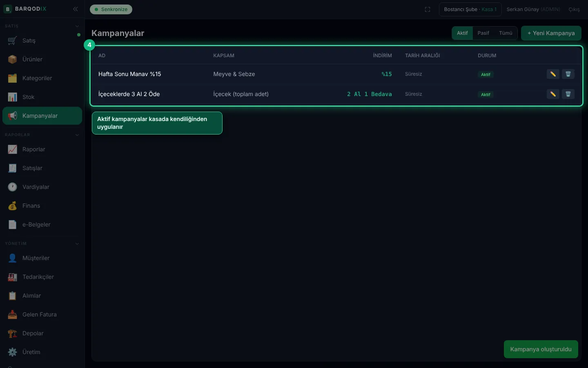Open the Stok chart icon
588x368 pixels.
click(13, 97)
